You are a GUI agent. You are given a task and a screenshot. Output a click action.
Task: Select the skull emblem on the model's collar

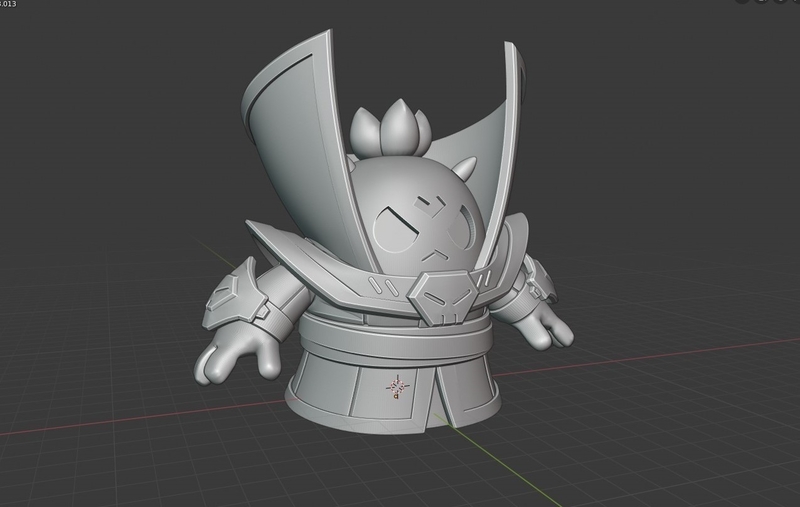coord(444,297)
